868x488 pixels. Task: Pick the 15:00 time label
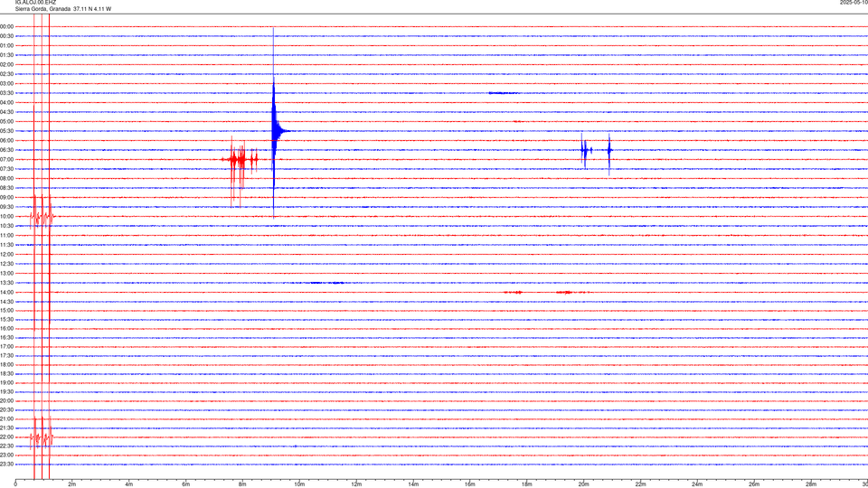[7, 310]
